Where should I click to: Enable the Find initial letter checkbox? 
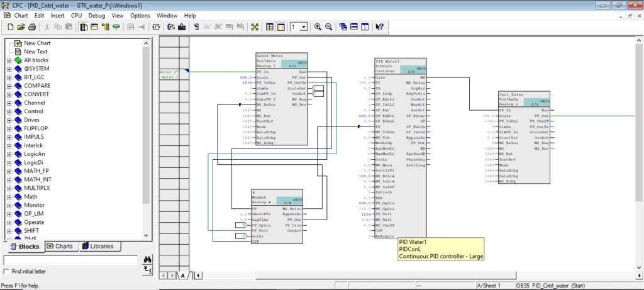click(7, 272)
